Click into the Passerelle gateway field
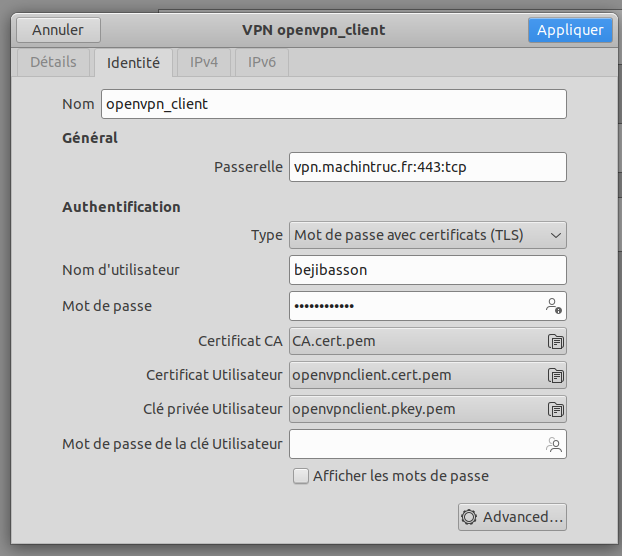622x556 pixels. (x=428, y=167)
